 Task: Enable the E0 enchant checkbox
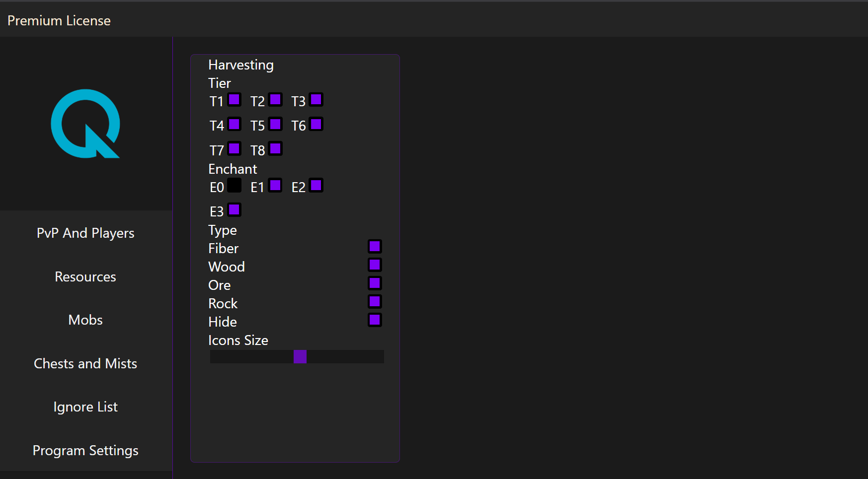click(235, 186)
